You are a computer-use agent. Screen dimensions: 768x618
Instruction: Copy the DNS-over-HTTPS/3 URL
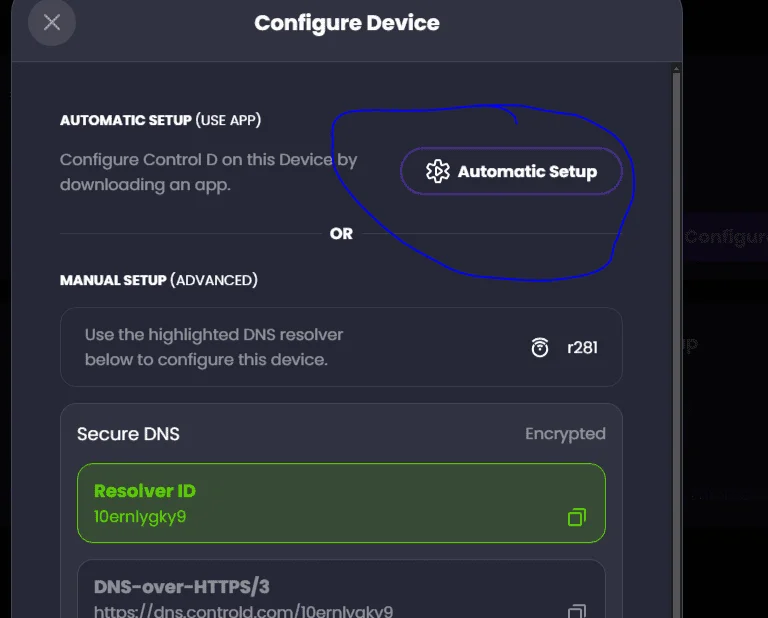coord(576,611)
